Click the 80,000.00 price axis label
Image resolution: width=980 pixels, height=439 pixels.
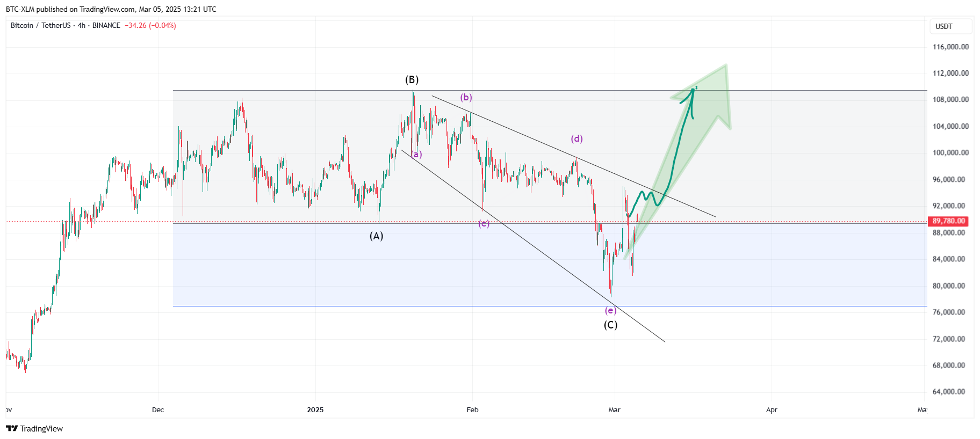[x=949, y=286]
